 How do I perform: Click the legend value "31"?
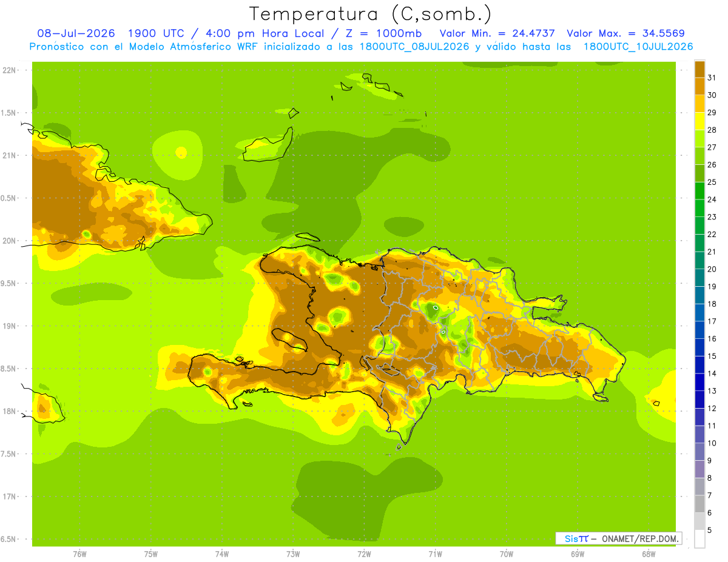[x=712, y=78]
